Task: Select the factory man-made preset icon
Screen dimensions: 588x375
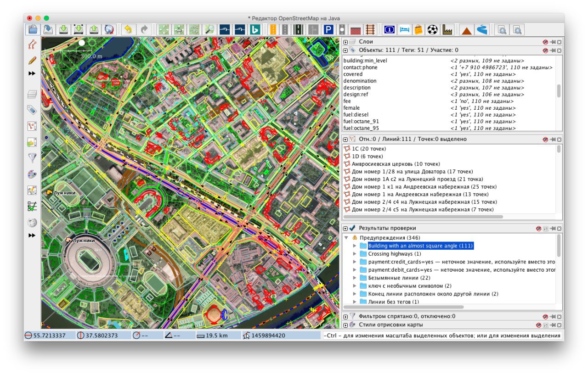Action: (447, 29)
